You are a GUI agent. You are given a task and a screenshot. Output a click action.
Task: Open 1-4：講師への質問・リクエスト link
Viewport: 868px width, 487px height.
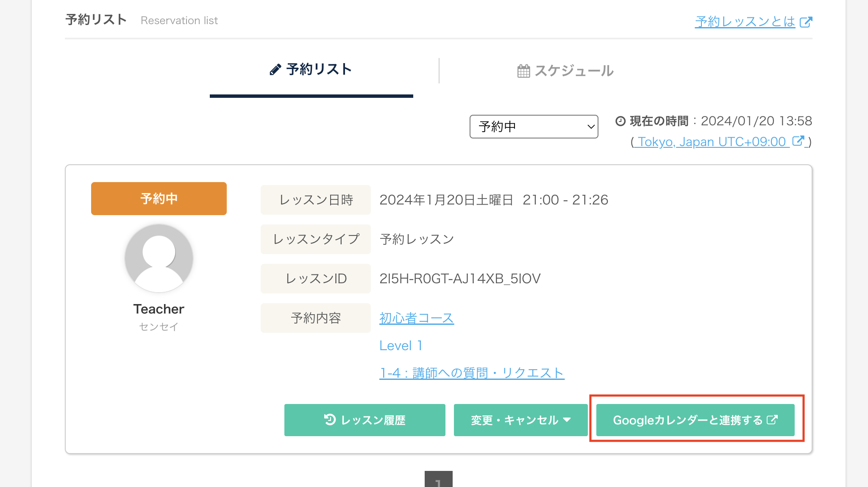tap(472, 373)
